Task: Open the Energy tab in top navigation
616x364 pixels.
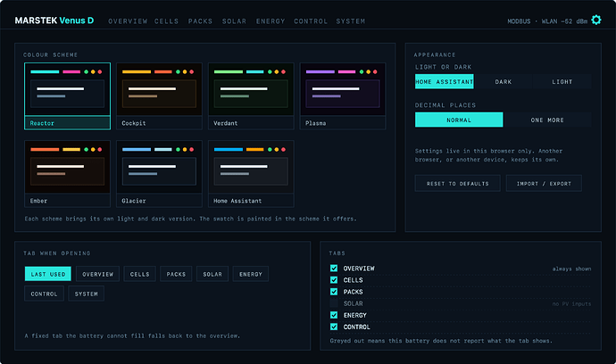Action: 271,21
